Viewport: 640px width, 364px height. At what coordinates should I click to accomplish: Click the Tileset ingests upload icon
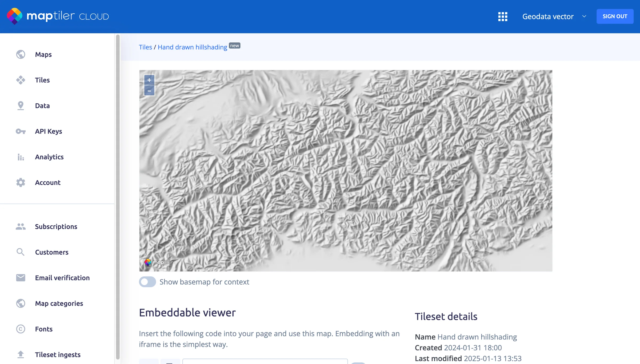(21, 354)
